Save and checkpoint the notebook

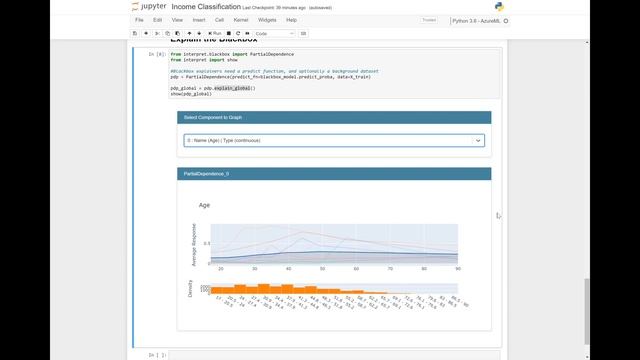[135, 33]
